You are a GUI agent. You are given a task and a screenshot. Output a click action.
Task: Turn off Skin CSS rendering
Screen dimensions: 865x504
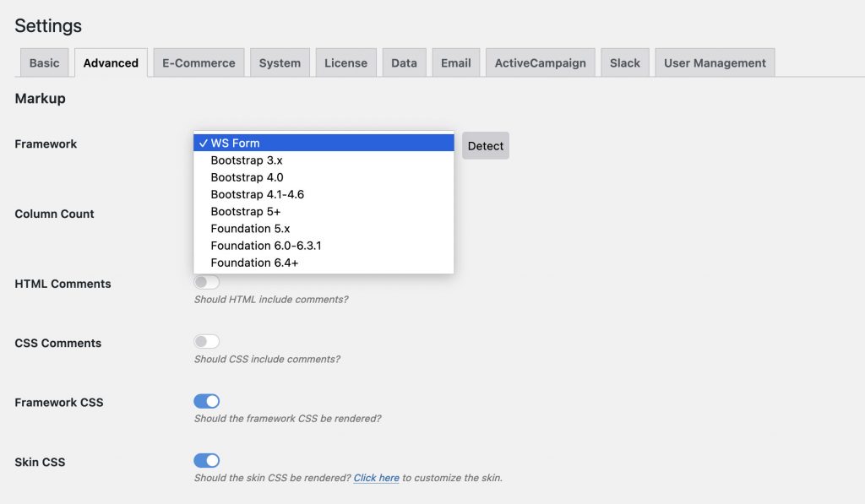(207, 460)
